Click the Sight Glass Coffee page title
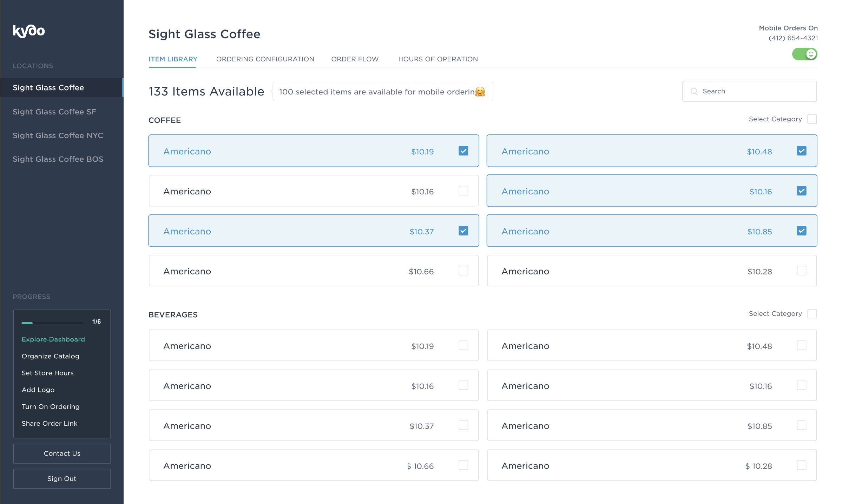Viewport: 842px width, 504px height. pos(204,34)
